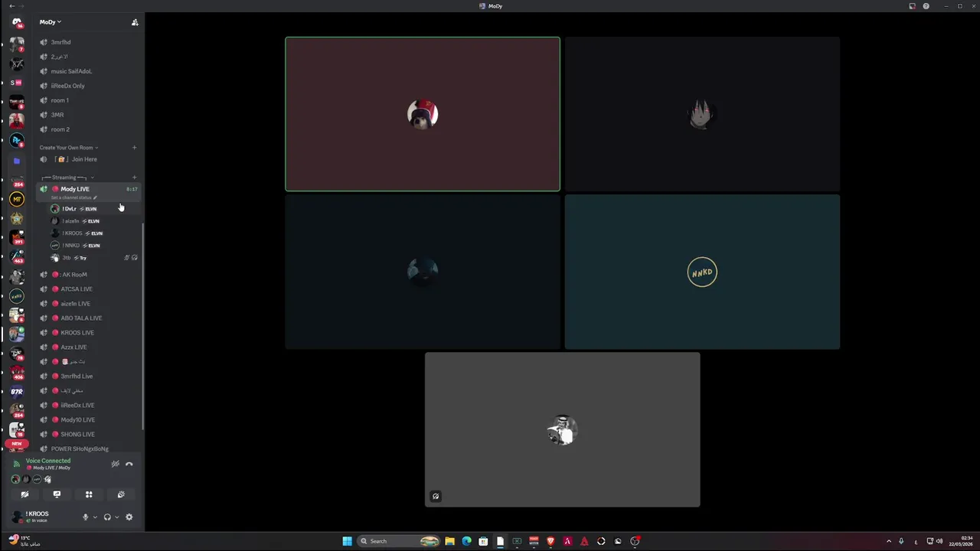The height and width of the screenshot is (551, 980).
Task: Join Azzx LIVE voice channel
Action: point(89,347)
